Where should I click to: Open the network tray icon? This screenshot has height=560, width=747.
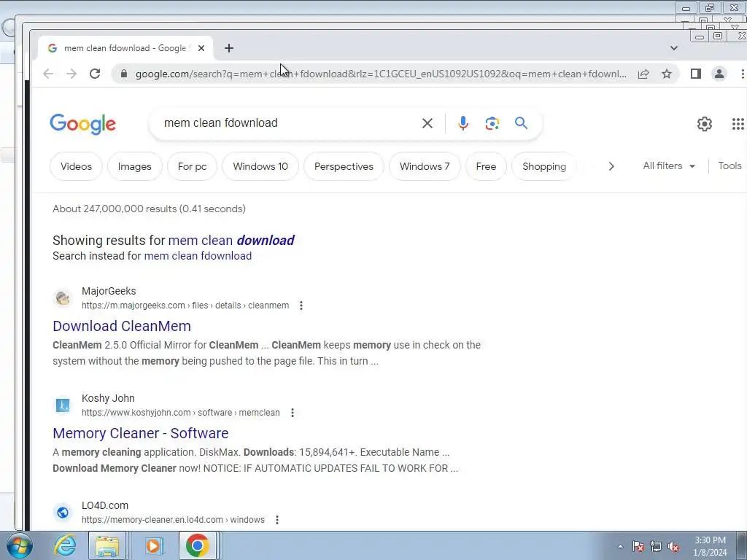coord(656,546)
